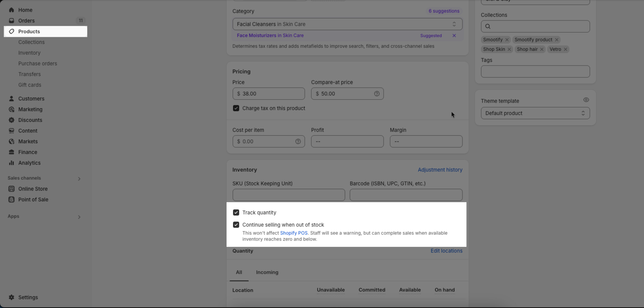Open the Adjustment history link
Image resolution: width=644 pixels, height=308 pixels.
(440, 170)
